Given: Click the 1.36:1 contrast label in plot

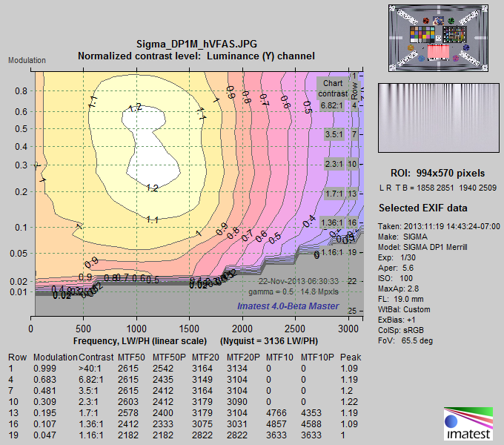Looking at the screenshot, I should point(332,222).
